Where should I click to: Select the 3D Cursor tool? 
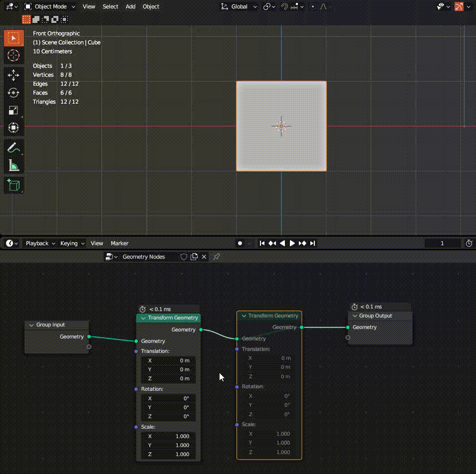13,55
